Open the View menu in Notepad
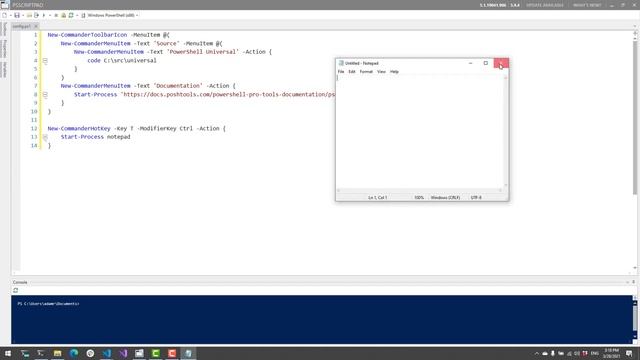 click(381, 71)
